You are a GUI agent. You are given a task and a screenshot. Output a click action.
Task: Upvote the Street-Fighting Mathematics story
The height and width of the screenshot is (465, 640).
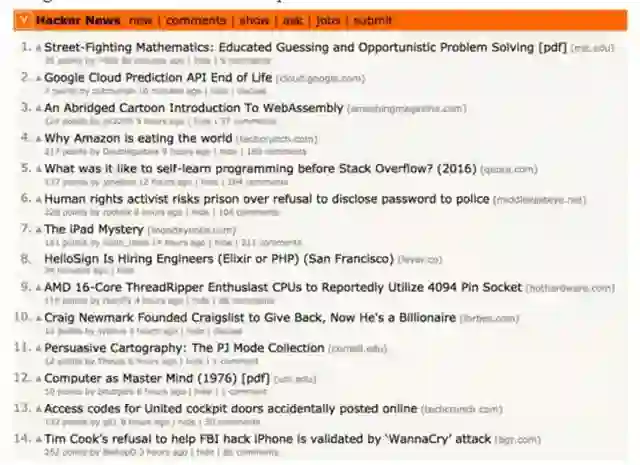38,49
